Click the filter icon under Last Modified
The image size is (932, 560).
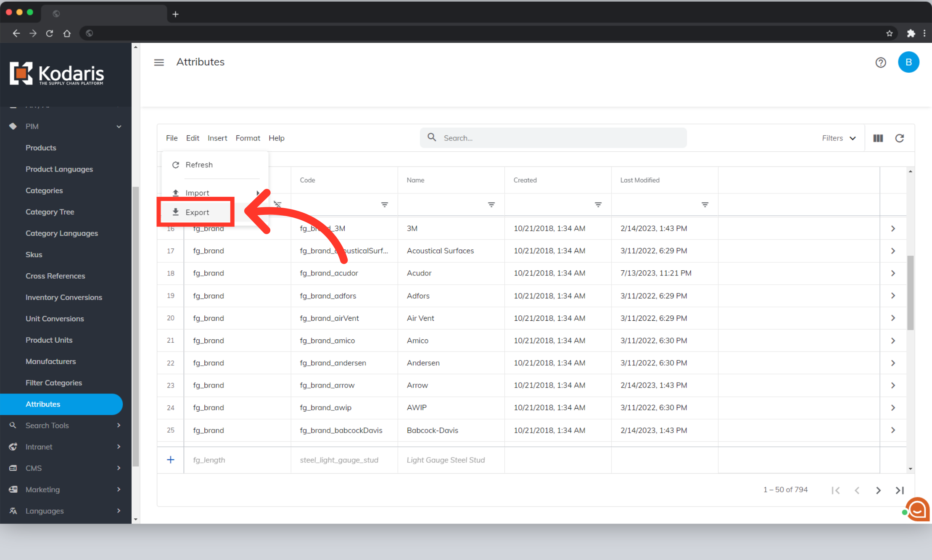[705, 205]
